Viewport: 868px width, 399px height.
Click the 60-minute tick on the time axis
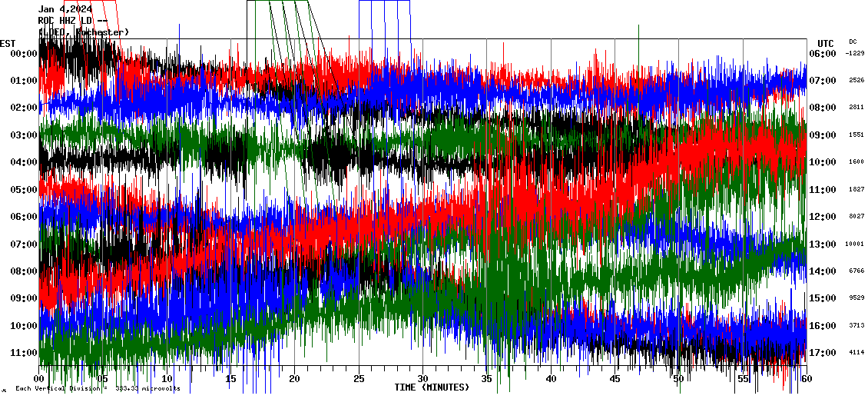[806, 379]
